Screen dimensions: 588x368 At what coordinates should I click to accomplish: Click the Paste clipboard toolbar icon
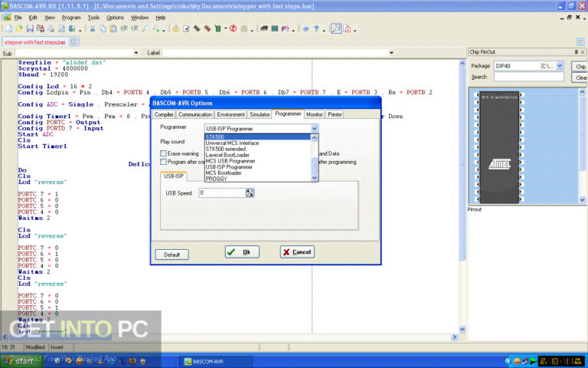[113, 29]
